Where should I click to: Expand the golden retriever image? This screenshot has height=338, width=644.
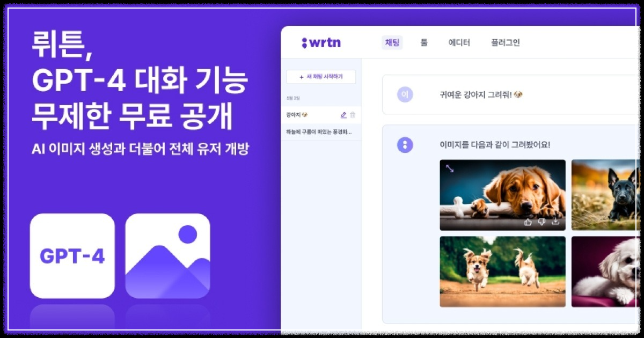[x=450, y=168]
